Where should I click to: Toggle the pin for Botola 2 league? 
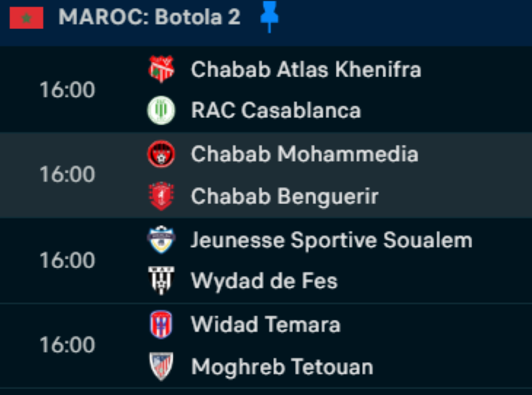(x=269, y=16)
